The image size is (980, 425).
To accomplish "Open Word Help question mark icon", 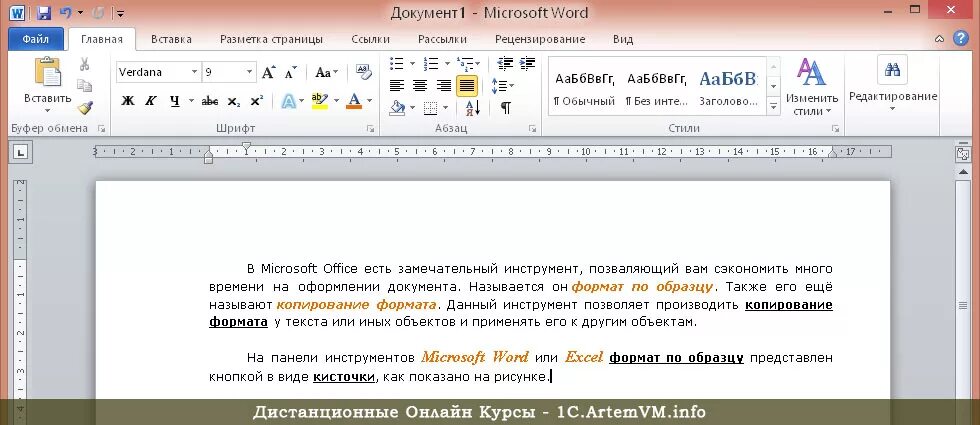I will pyautogui.click(x=961, y=39).
